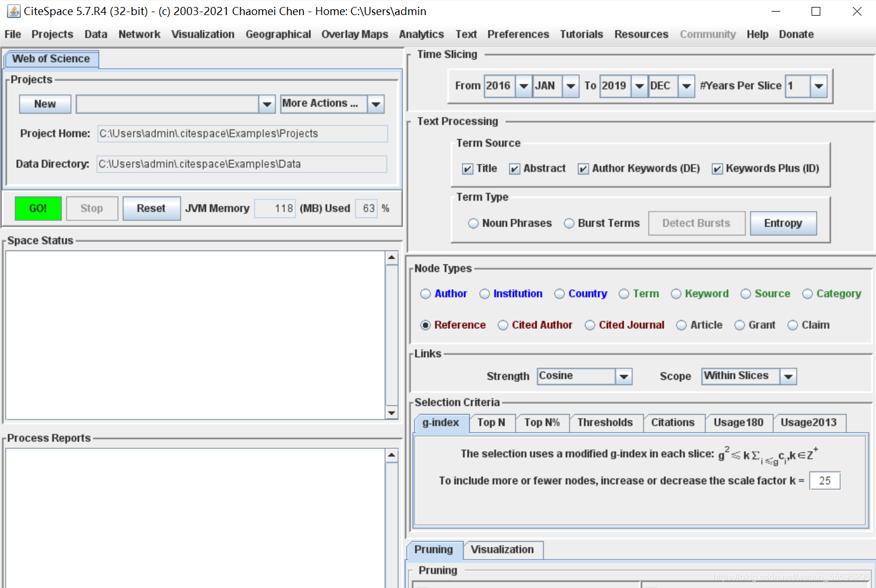Click the Entropy button
Screen dimensions: 876x588
(x=783, y=223)
